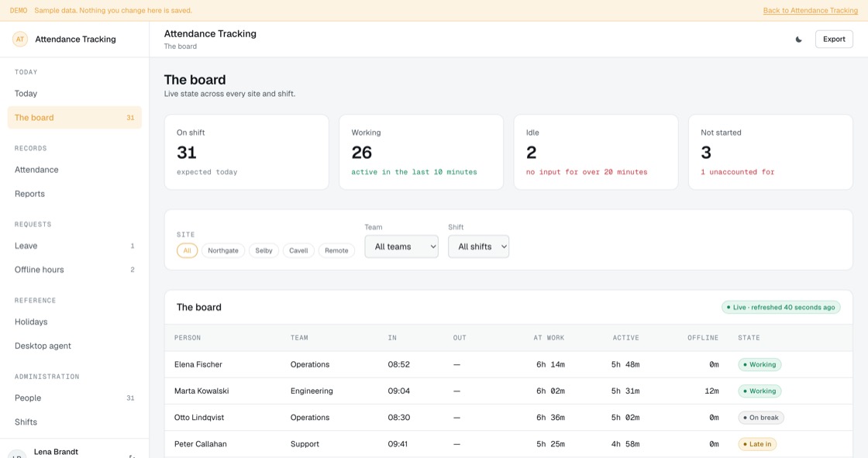Open Elena Fischer's row
Screen dimensions: 868x458
pyautogui.click(x=508, y=364)
